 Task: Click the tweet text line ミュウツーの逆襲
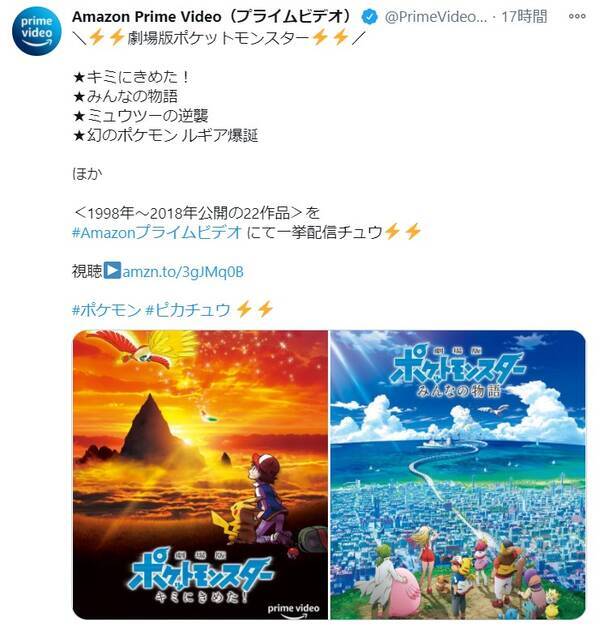[x=140, y=116]
